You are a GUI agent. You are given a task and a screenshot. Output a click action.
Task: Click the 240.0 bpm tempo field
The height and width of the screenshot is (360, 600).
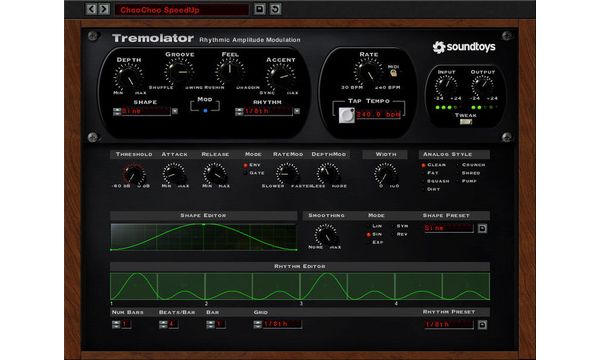tap(378, 114)
